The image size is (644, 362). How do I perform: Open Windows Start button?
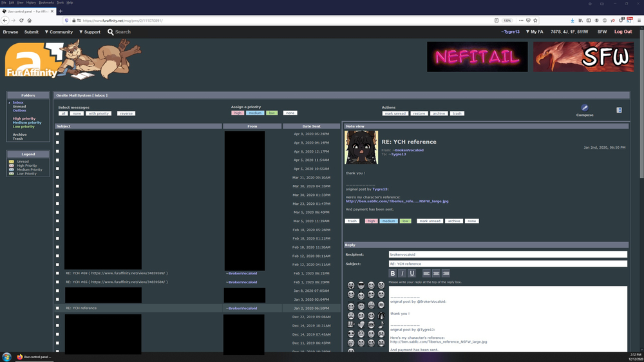point(6,357)
